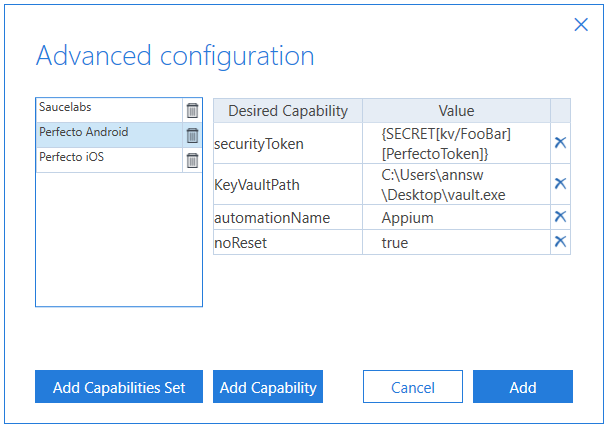Remove the noReset capability row

[x=560, y=241]
